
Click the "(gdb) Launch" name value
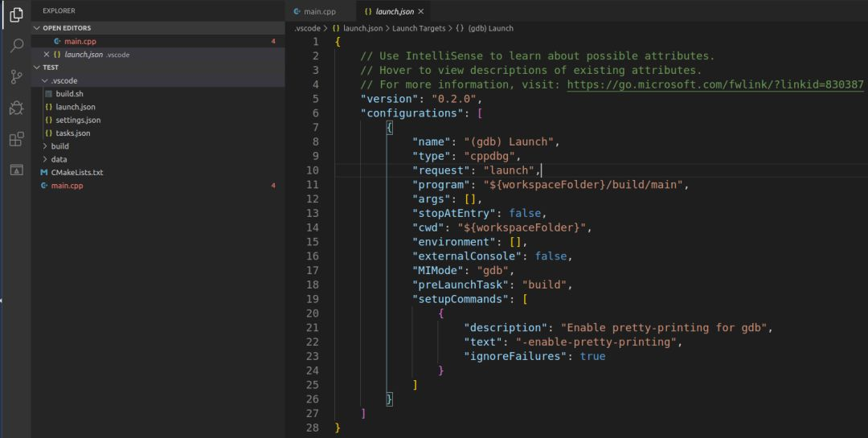[509, 141]
